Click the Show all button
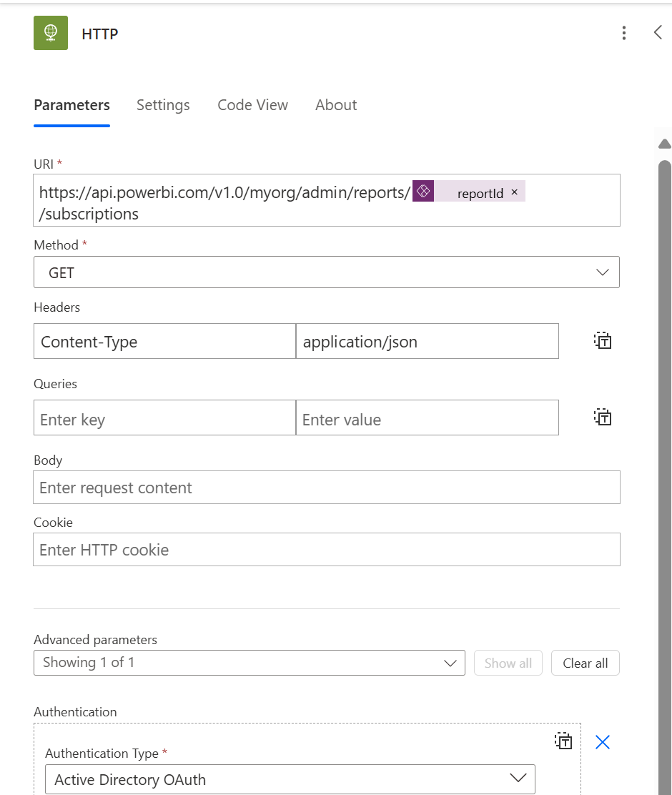The height and width of the screenshot is (795, 672). click(508, 663)
